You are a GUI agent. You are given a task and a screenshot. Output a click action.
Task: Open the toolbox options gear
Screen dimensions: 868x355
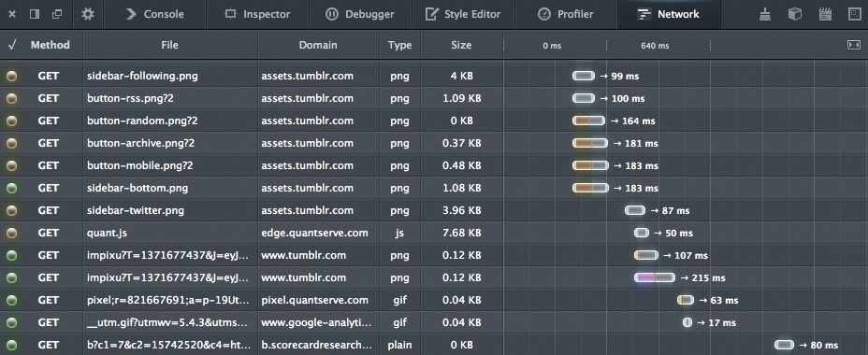88,14
